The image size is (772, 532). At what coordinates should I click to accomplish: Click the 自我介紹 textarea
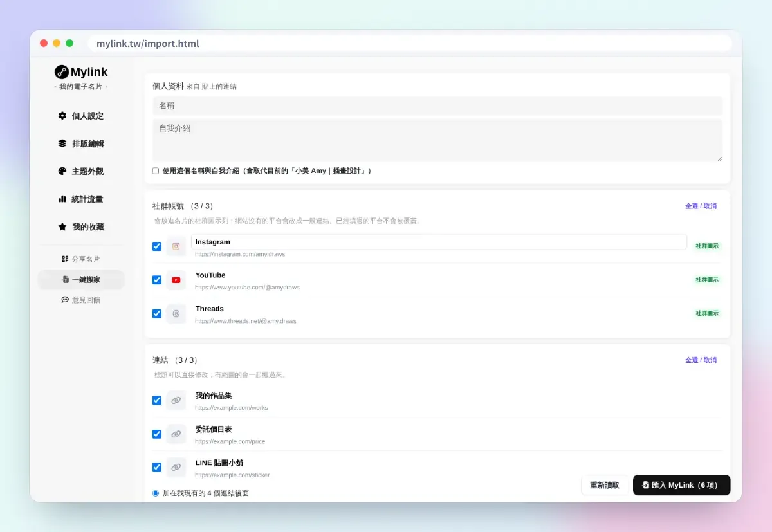coord(437,140)
